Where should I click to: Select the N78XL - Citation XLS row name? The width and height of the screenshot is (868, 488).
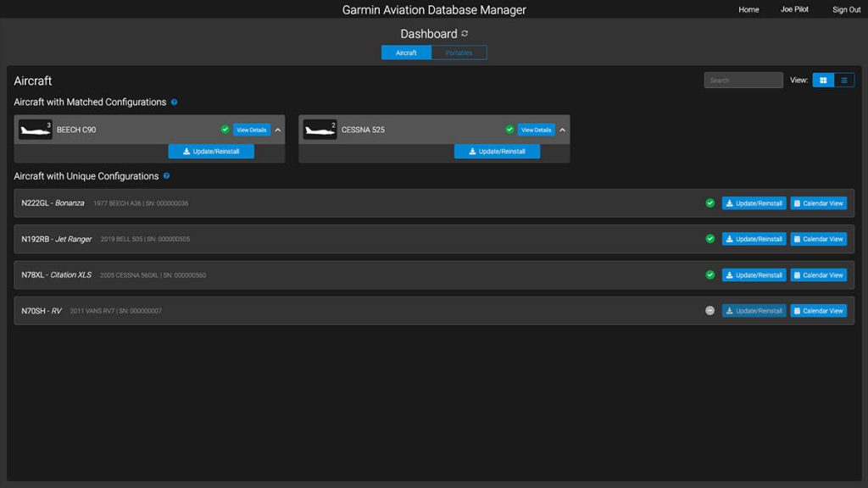(x=57, y=275)
